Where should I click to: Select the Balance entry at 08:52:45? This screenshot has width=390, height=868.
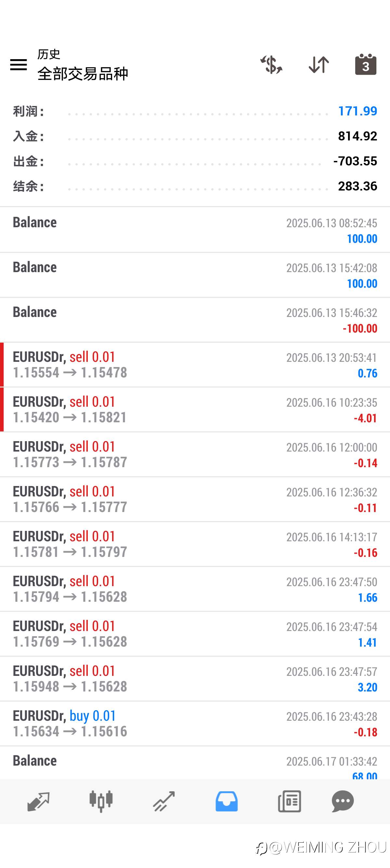[x=195, y=230]
